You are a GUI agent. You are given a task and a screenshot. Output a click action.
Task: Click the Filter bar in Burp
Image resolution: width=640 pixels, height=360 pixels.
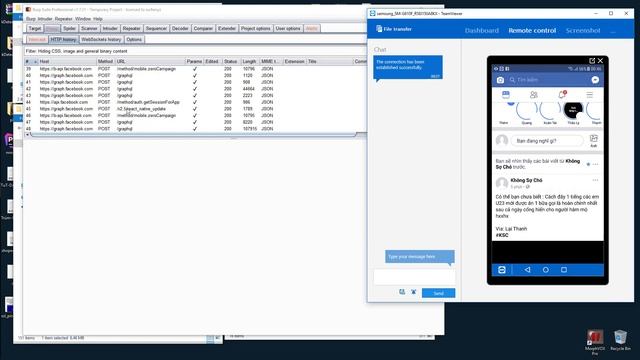(195, 51)
